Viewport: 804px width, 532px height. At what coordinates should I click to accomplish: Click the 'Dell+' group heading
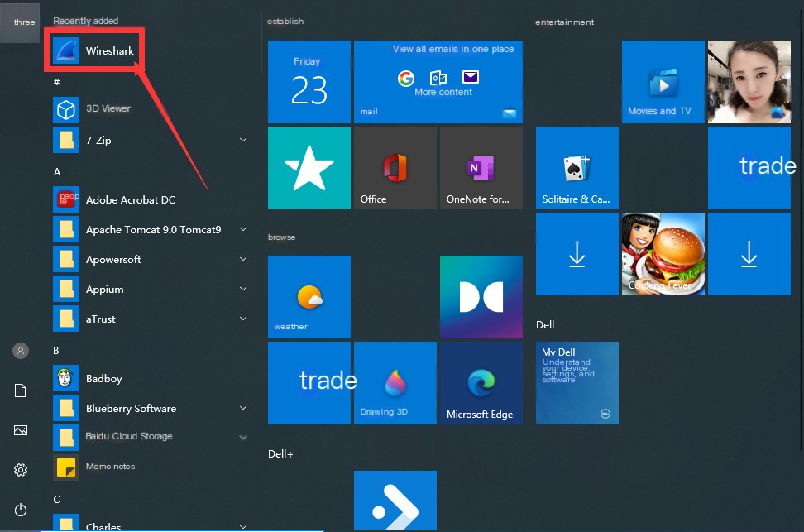pyautogui.click(x=280, y=454)
